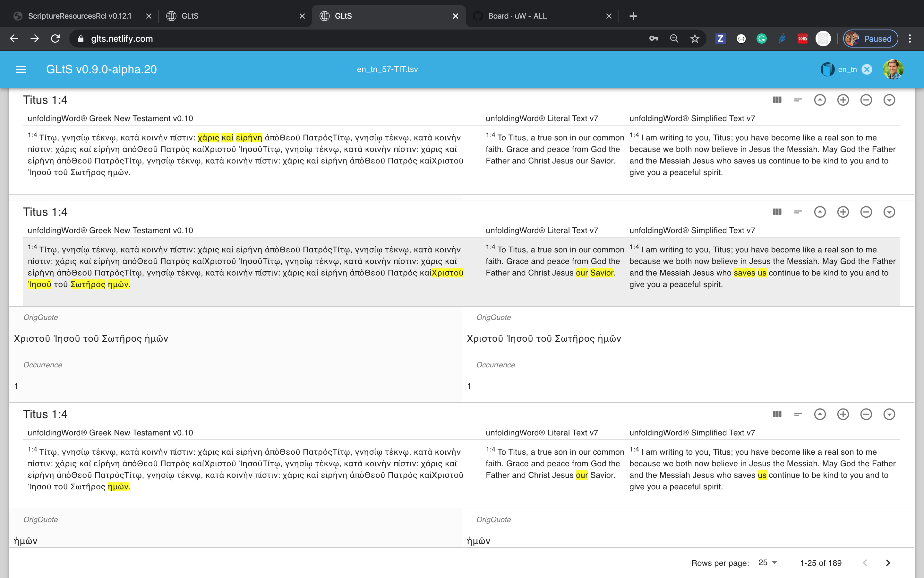Reload the page with the refresh icon
Viewport: 924px width, 578px height.
pyautogui.click(x=56, y=39)
